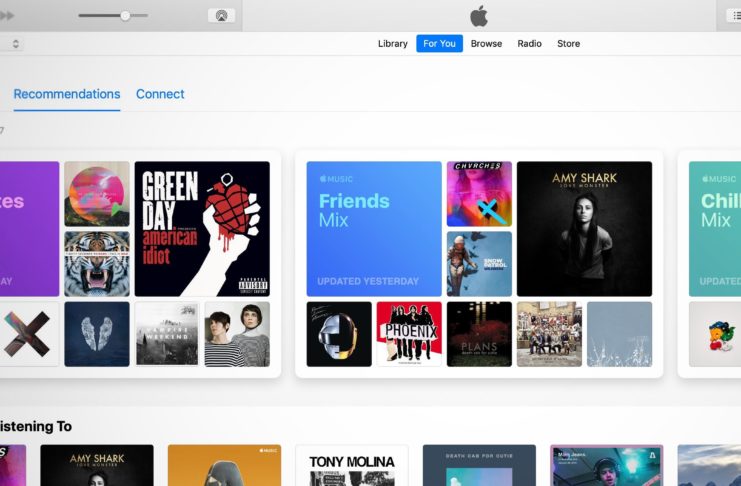Open the Daft Punk helmet album cover
Viewport: 741px width, 486px height.
click(x=339, y=334)
